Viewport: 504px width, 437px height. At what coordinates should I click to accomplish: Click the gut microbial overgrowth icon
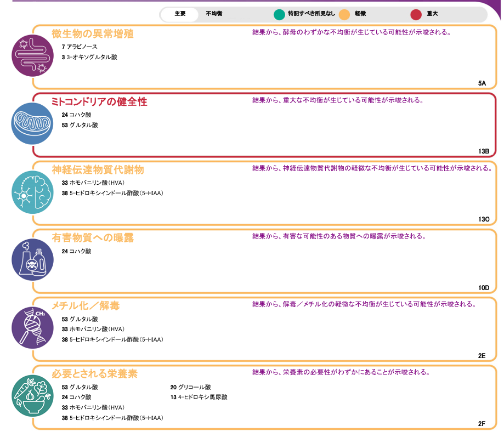pyautogui.click(x=32, y=55)
